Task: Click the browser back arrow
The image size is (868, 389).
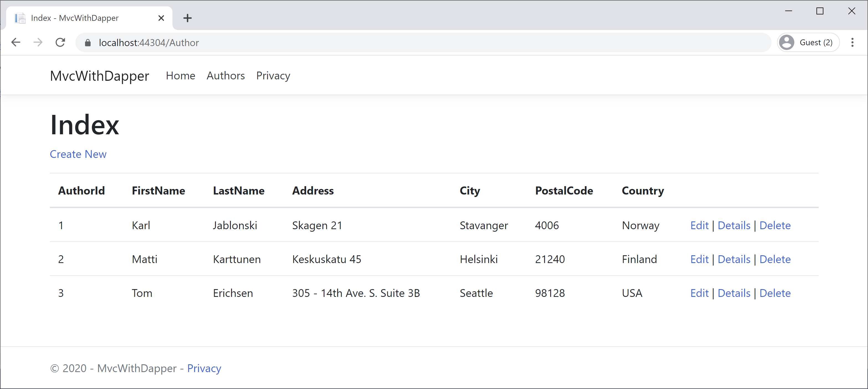Action: [x=16, y=42]
